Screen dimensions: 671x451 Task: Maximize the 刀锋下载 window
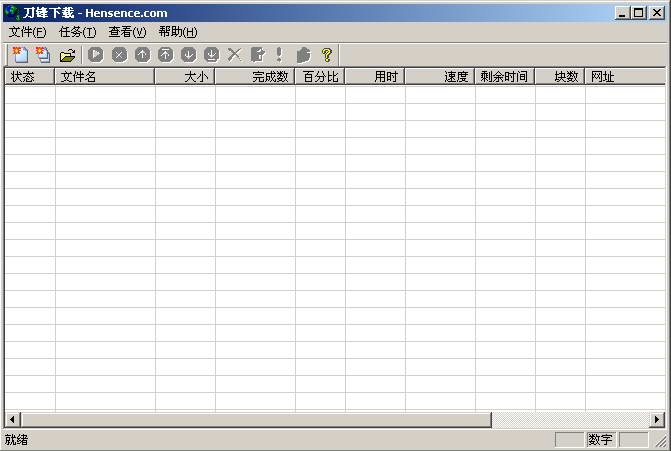pos(638,13)
